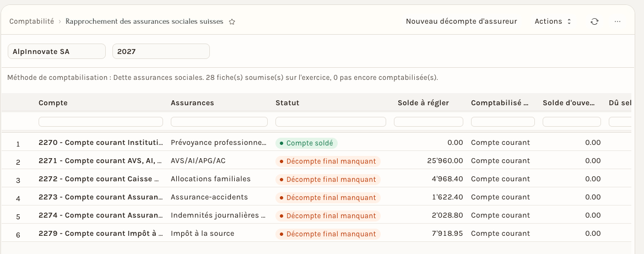Click the Compte soldé status badge
Image resolution: width=644 pixels, height=254 pixels.
pos(306,143)
